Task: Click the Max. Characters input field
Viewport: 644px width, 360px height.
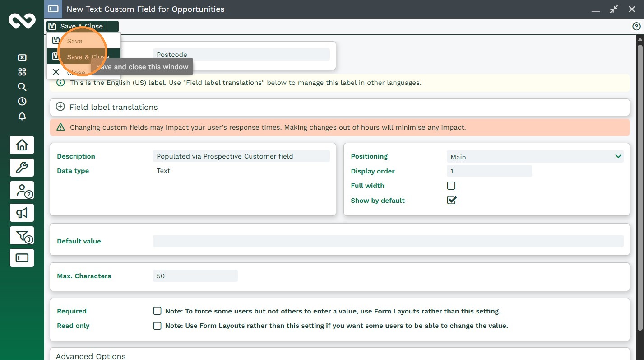Action: click(195, 276)
